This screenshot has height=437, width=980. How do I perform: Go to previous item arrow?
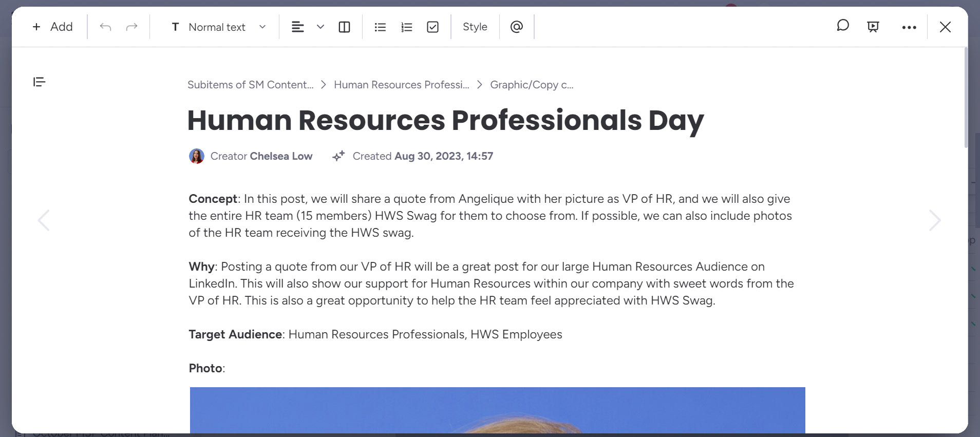44,221
